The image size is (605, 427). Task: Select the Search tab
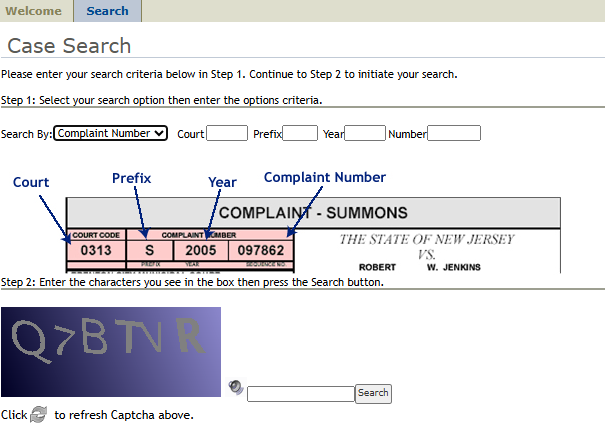(107, 11)
